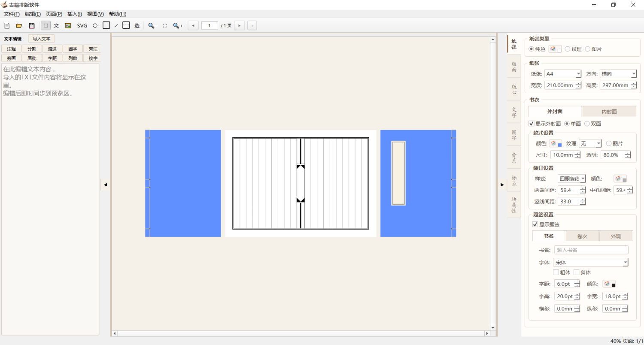The image size is (644, 345).
Task: Click the 导入文本 button
Action: pyautogui.click(x=42, y=39)
